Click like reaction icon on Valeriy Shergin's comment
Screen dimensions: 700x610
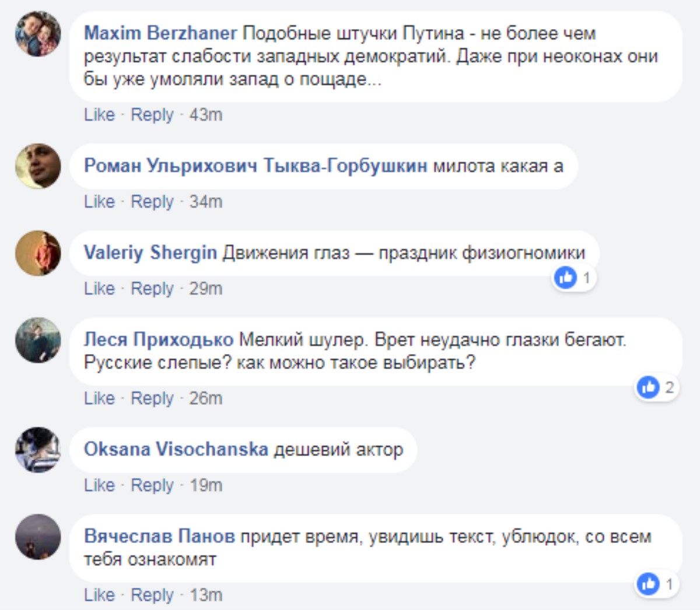point(565,278)
